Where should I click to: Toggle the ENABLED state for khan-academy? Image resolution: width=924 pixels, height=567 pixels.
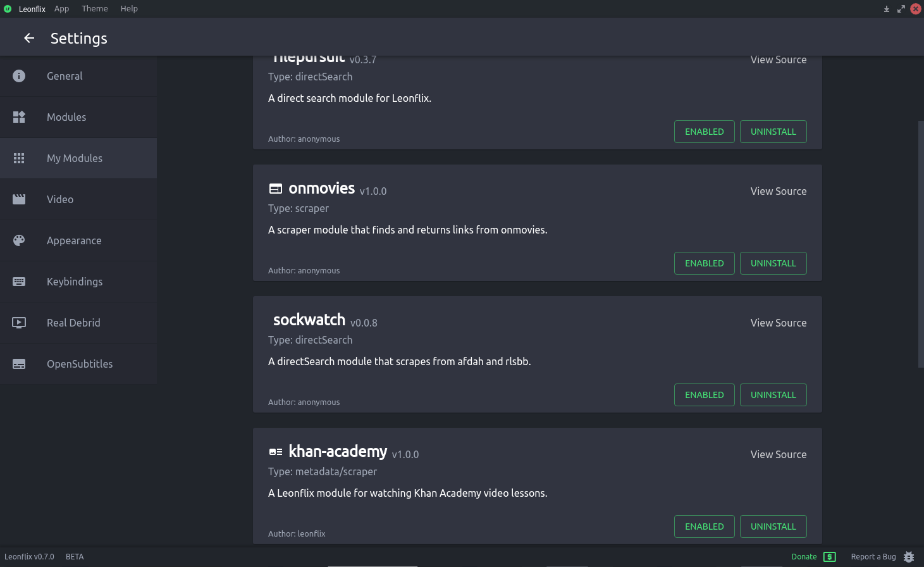(704, 526)
